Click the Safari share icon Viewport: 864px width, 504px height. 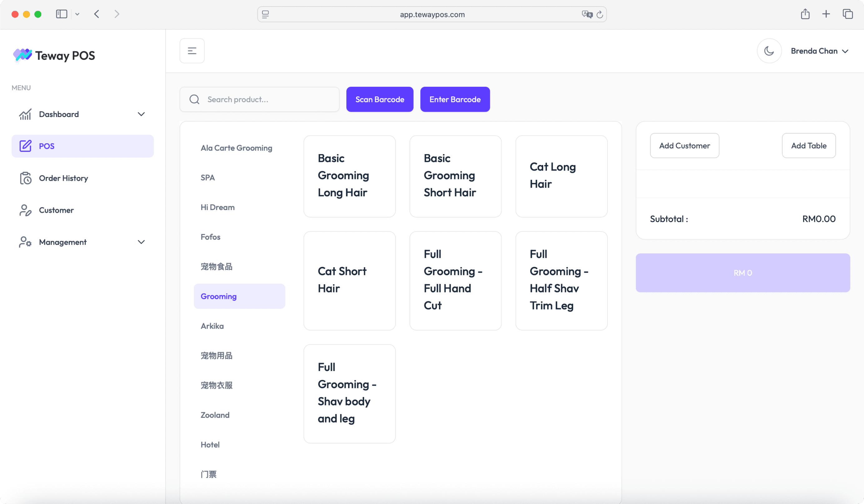[x=805, y=14]
